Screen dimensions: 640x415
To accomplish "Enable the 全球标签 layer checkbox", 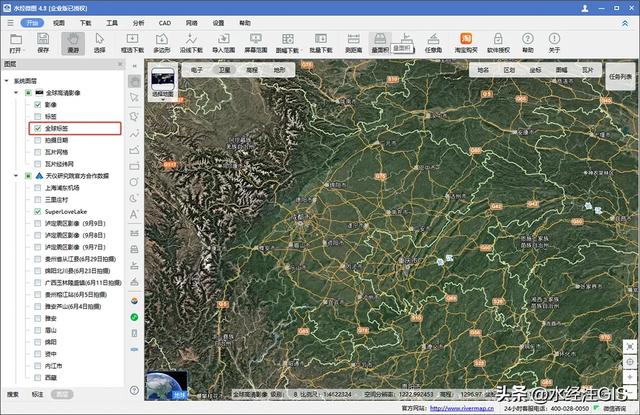I will click(x=37, y=129).
